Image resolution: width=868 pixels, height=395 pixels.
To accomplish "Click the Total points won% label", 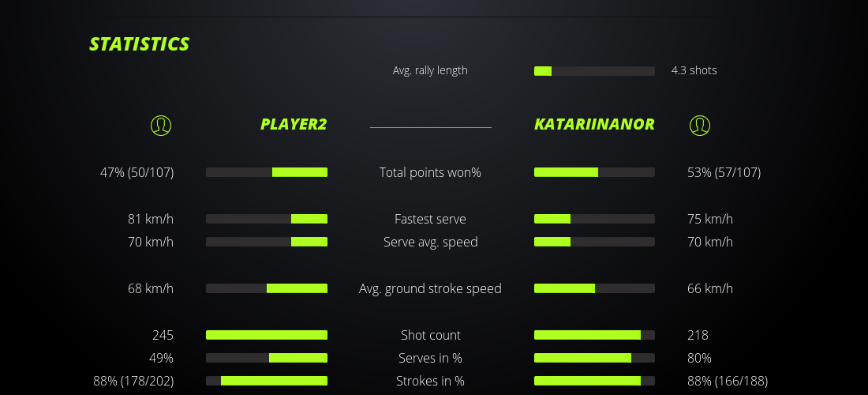I will (430, 172).
